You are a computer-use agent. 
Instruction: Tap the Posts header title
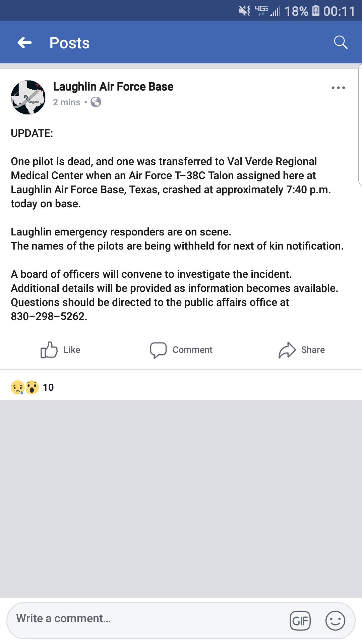click(70, 43)
